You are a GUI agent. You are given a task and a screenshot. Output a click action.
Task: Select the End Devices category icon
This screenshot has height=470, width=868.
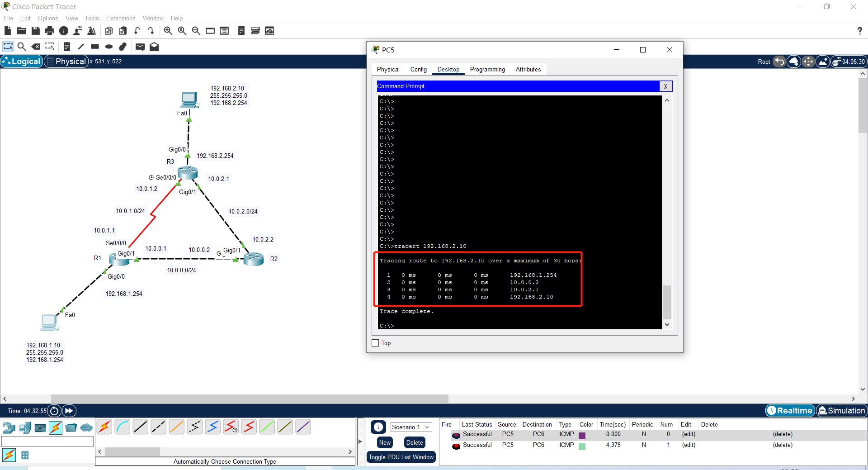[x=25, y=427]
